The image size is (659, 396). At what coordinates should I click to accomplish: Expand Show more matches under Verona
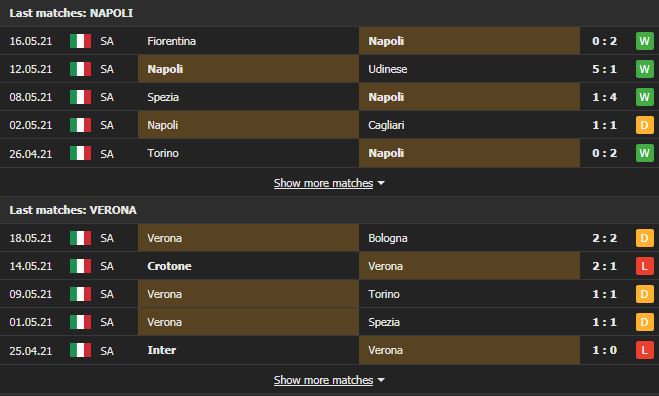323,380
